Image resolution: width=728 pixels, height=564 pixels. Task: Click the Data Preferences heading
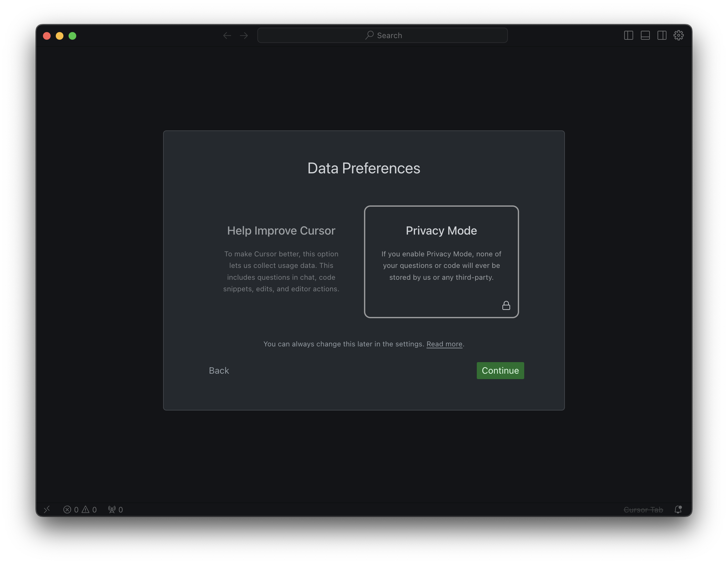click(x=364, y=168)
